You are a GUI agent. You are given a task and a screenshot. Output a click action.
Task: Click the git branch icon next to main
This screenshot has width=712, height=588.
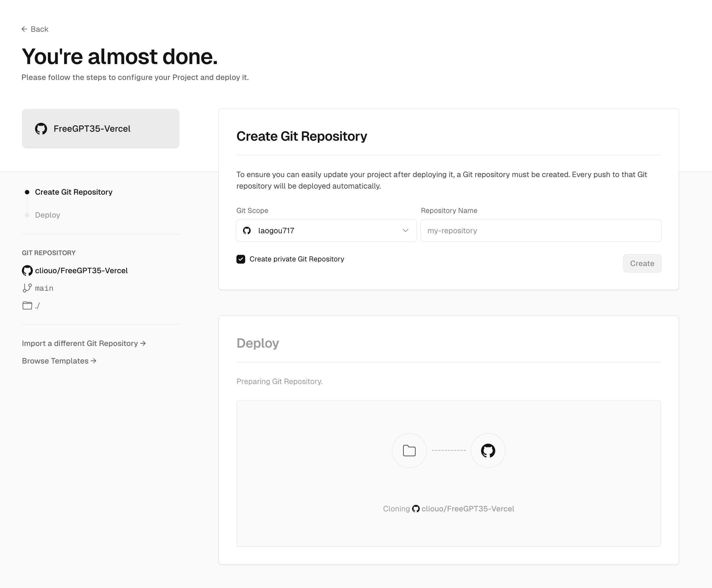click(27, 288)
